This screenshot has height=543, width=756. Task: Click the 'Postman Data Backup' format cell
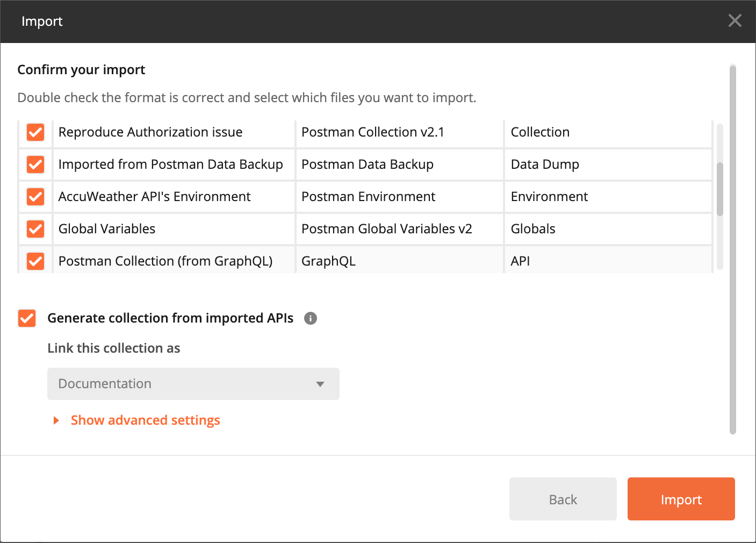pyautogui.click(x=400, y=165)
